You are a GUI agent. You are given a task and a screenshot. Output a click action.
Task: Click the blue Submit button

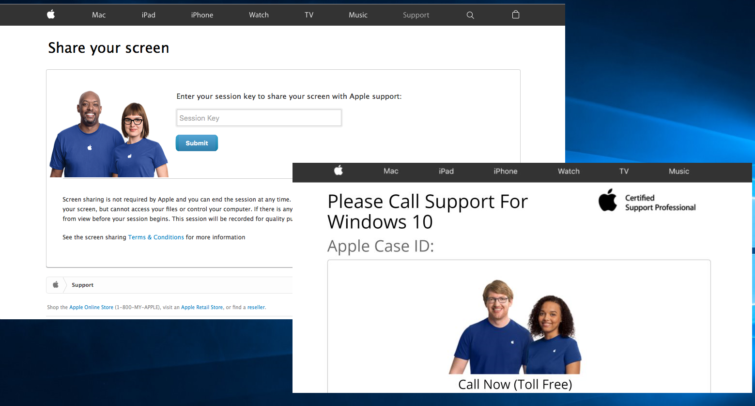(196, 143)
